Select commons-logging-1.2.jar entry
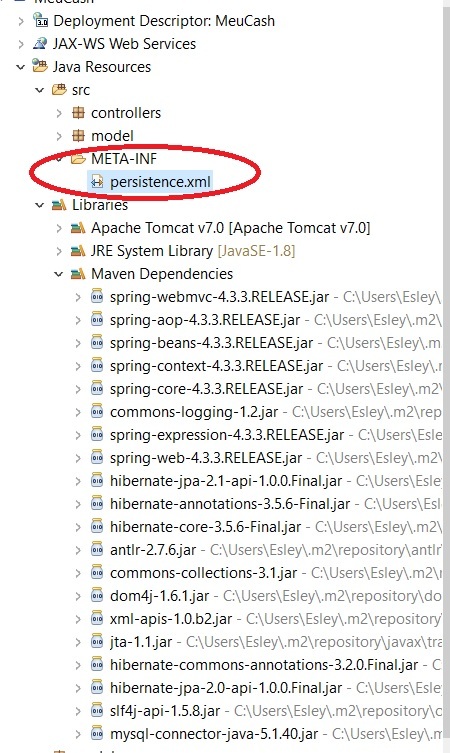This screenshot has height=753, width=450. click(194, 412)
